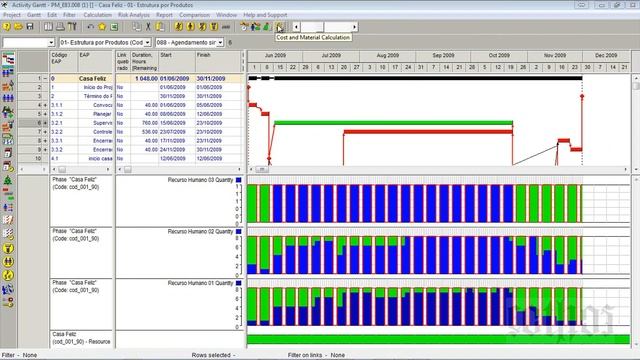Click the Cost and Material Calculation toolbar icon
The height and width of the screenshot is (360, 640).
[280, 27]
